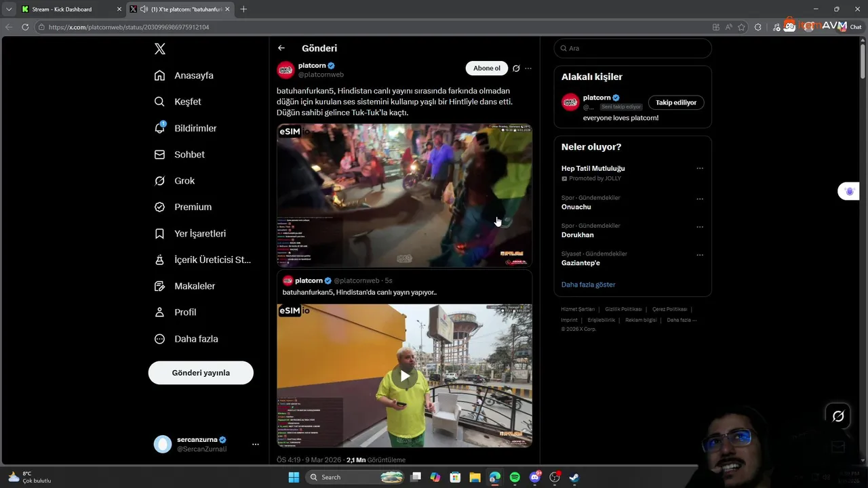The width and height of the screenshot is (868, 488).
Task: Open options for Dorukhan trend
Action: coord(700,227)
